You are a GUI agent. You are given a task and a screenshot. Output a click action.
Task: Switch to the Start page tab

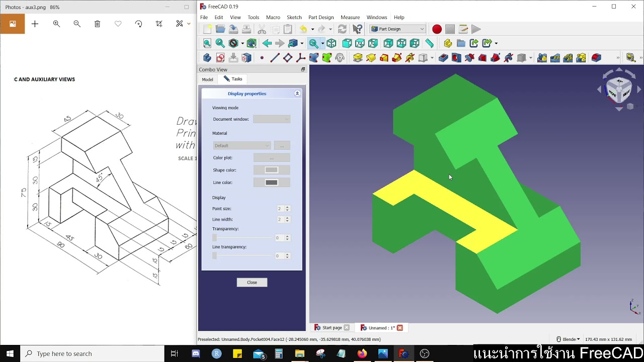tap(332, 328)
